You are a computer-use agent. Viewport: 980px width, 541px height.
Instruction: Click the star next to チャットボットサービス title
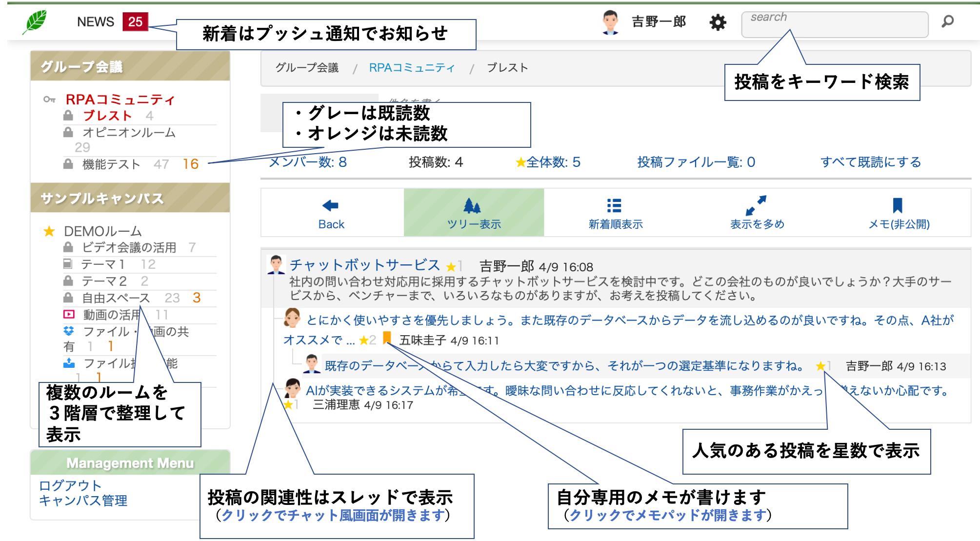pyautogui.click(x=451, y=267)
